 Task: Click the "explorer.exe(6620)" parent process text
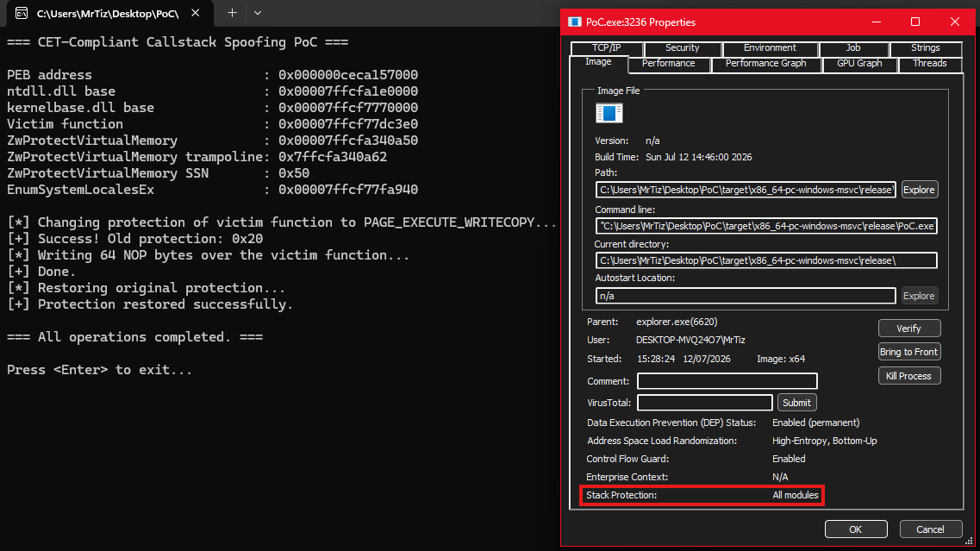(x=677, y=322)
